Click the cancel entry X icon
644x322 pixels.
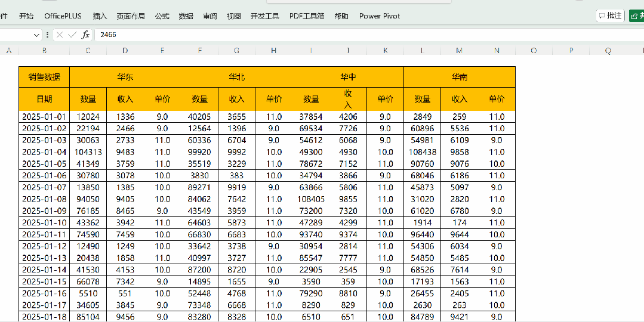[60, 35]
